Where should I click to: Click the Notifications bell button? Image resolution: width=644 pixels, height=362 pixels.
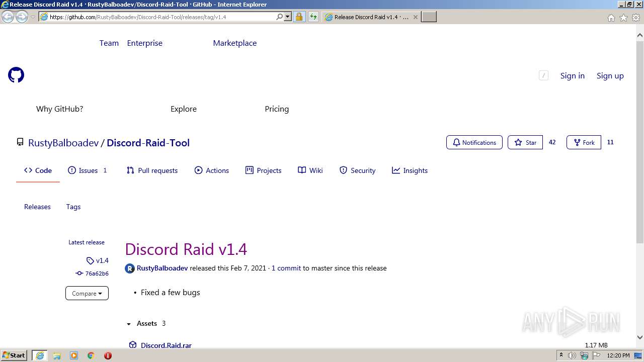474,142
